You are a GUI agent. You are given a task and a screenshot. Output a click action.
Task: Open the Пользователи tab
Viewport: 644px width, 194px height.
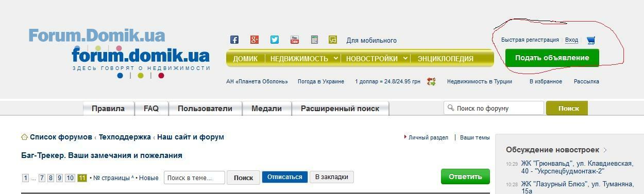tap(205, 109)
